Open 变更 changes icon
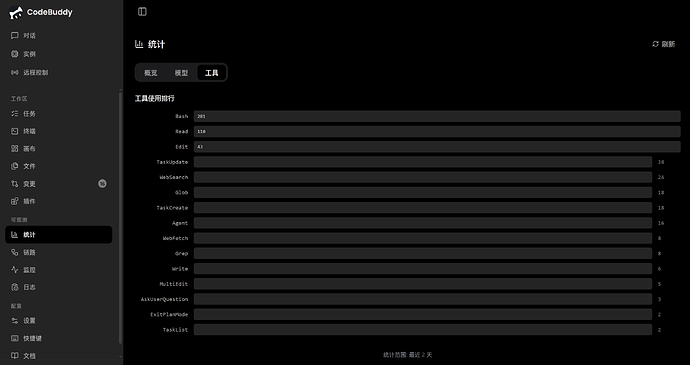 pos(15,184)
